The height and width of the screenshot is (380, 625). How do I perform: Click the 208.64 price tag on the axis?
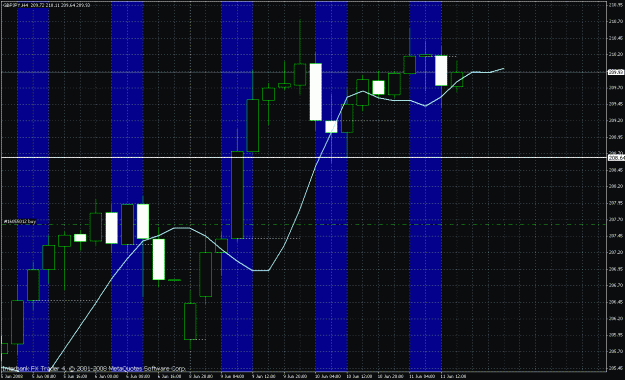tap(615, 158)
